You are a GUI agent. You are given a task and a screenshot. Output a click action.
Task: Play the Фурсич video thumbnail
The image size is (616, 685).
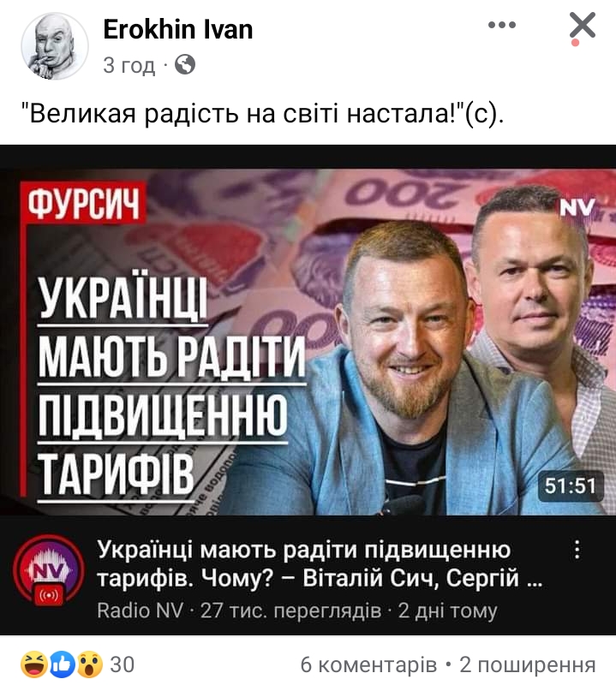(308, 342)
